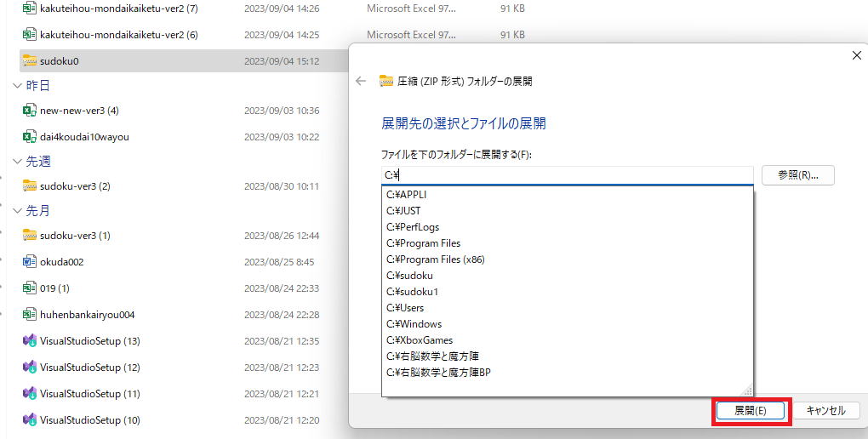Screen dimensions: 868x439
Task: Click the icon of VisualStudioSetup (12)
Action: pyautogui.click(x=29, y=367)
